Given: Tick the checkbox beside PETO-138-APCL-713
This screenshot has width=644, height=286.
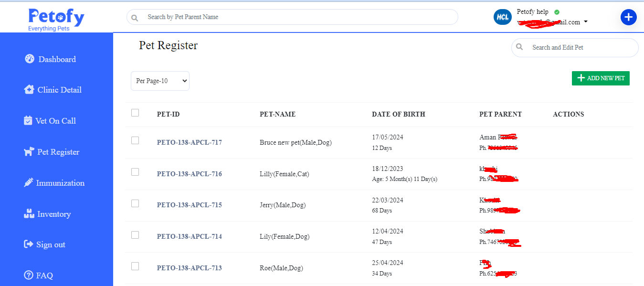Looking at the screenshot, I should point(135,266).
